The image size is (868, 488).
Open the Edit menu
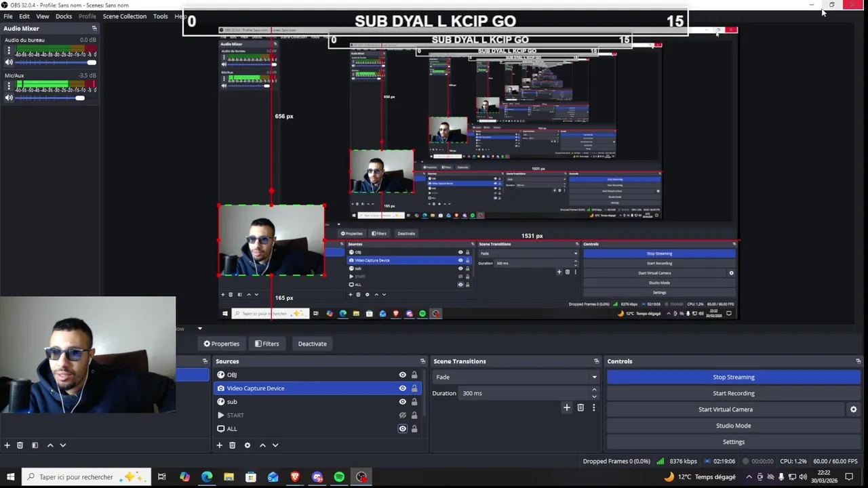(24, 16)
